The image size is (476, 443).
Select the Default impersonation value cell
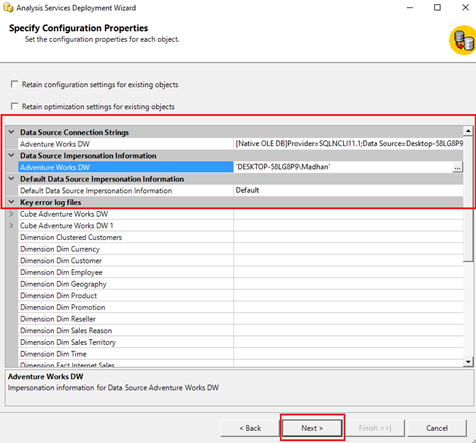348,190
